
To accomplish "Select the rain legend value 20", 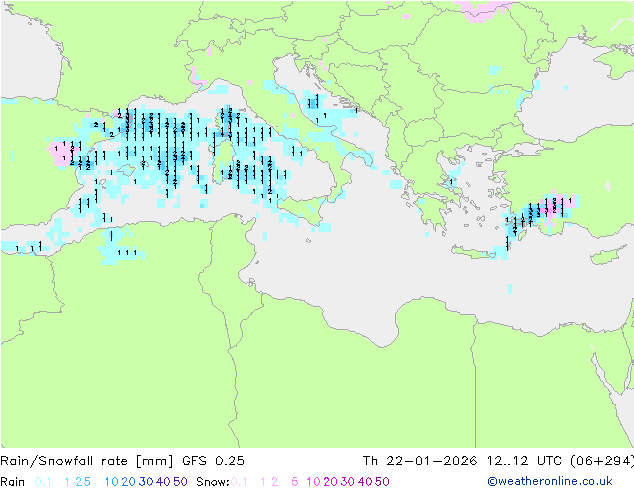I will click(x=129, y=482).
